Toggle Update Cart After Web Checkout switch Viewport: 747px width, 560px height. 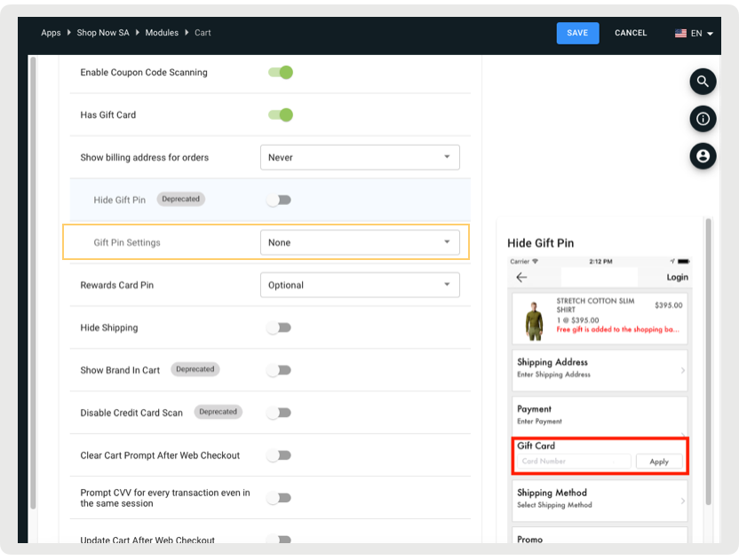(x=279, y=539)
